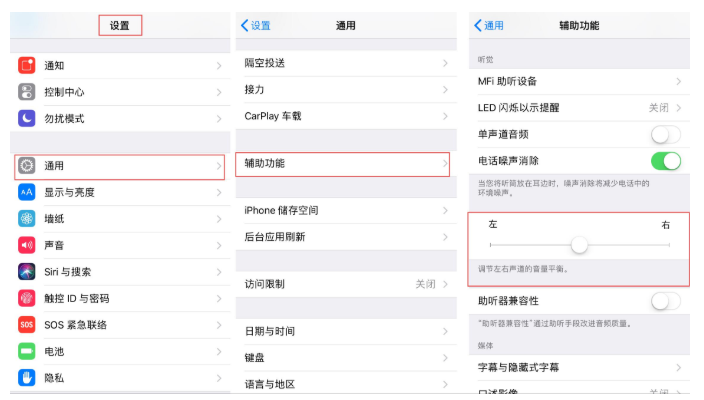This screenshot has height=400, width=704.
Task: Expand the AirDrop (隔空投送) row chevron
Action: 445,63
